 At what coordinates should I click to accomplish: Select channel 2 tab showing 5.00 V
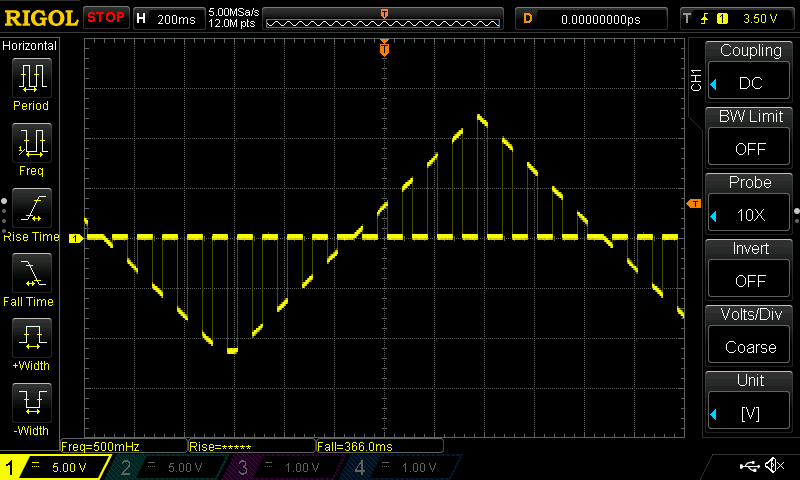pos(169,467)
